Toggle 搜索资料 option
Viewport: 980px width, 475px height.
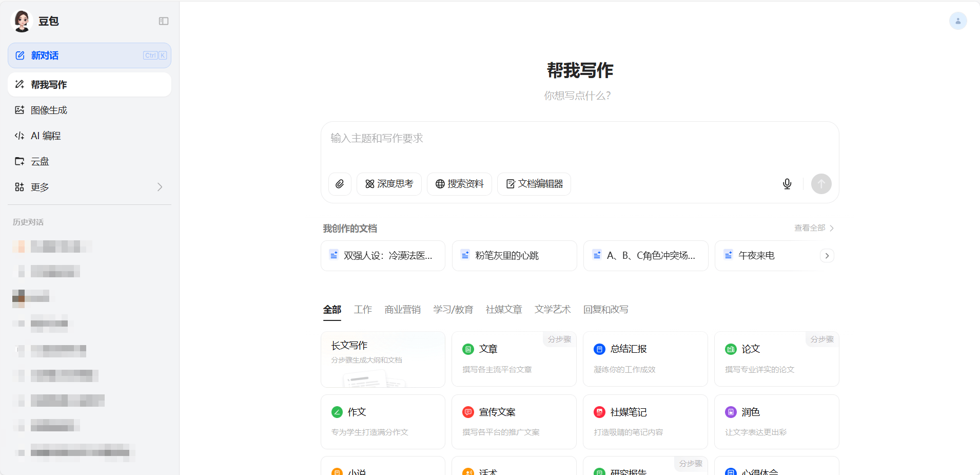(459, 184)
